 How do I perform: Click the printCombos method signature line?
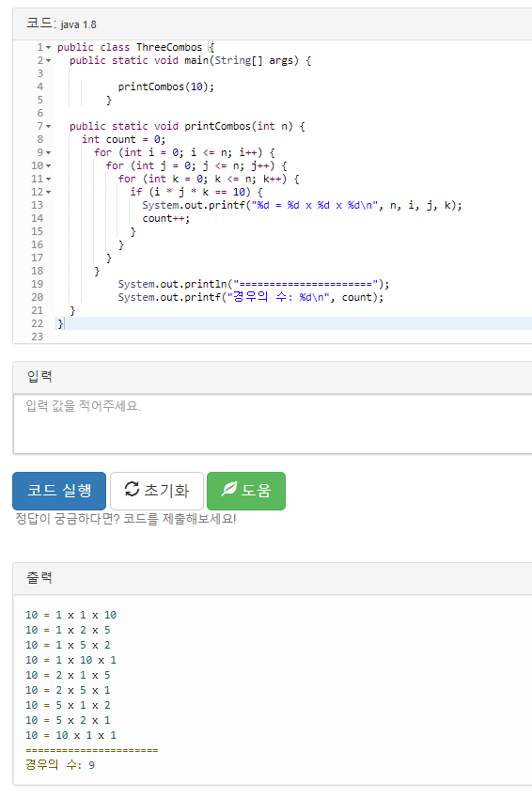187,126
